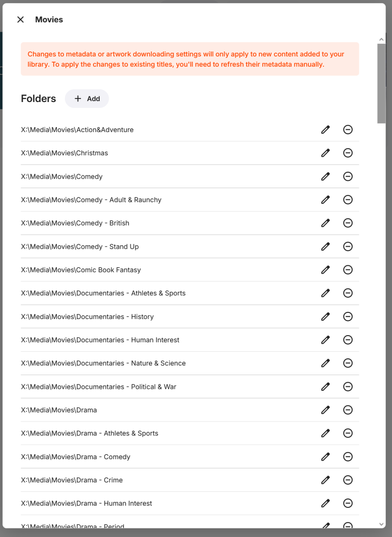Screen dimensions: 392x537
Task: Edit the Comedy - British folder path
Action: (x=325, y=223)
